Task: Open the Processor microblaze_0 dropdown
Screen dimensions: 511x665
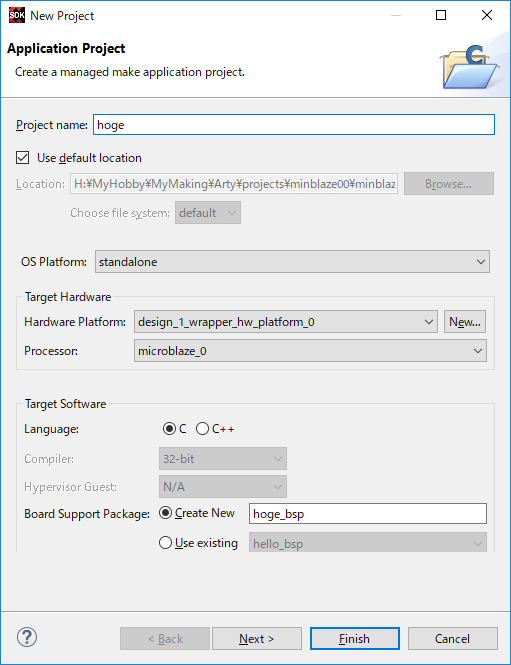Action: pyautogui.click(x=310, y=351)
